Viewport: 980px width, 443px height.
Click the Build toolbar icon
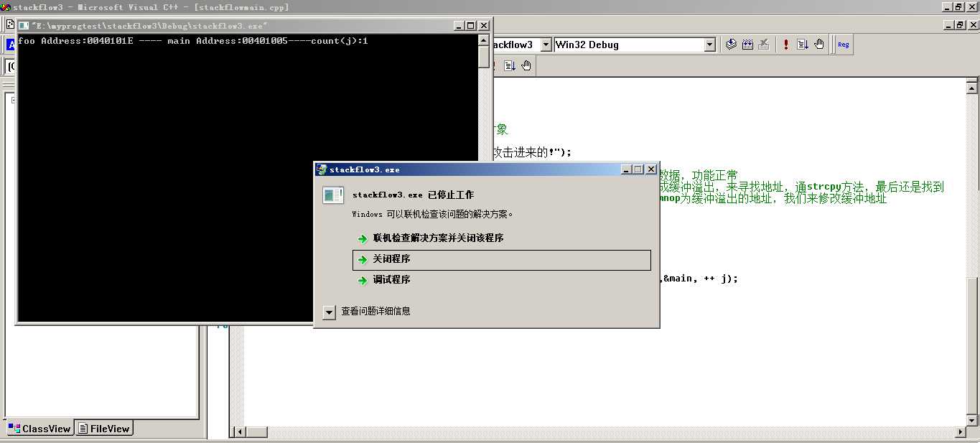tap(747, 45)
